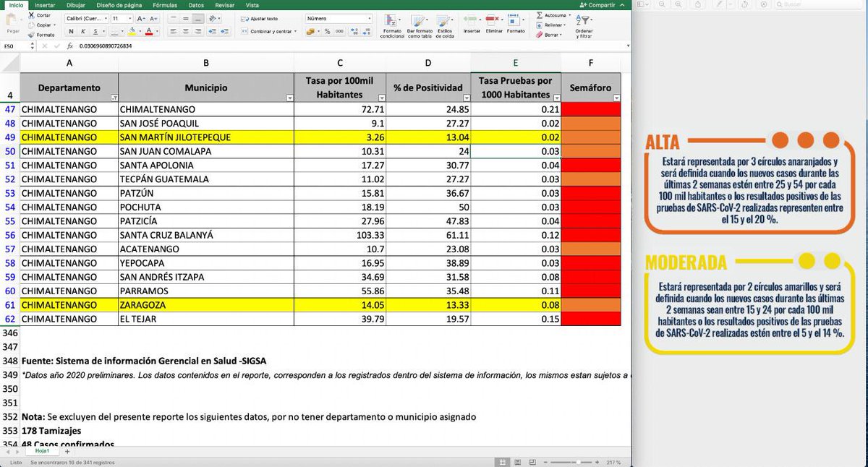Open Estilos de celda
Viewport: 868px width, 467px height.
(x=443, y=25)
